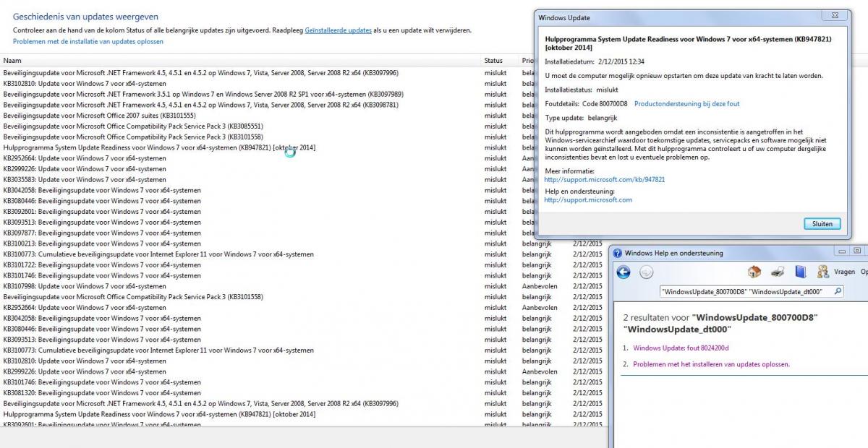
Task: Click the 2/12/2015 date of the KB3081320 row
Action: pyautogui.click(x=587, y=393)
